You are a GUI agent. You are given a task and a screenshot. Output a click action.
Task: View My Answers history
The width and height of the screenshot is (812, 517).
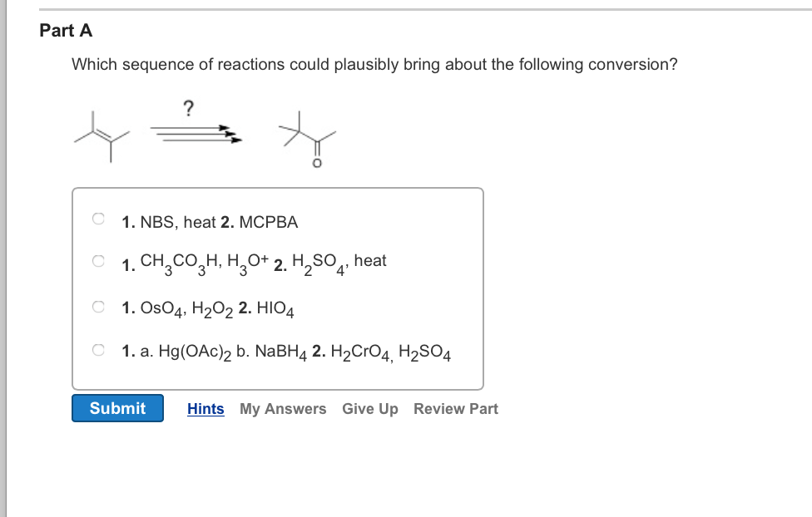pyautogui.click(x=283, y=408)
